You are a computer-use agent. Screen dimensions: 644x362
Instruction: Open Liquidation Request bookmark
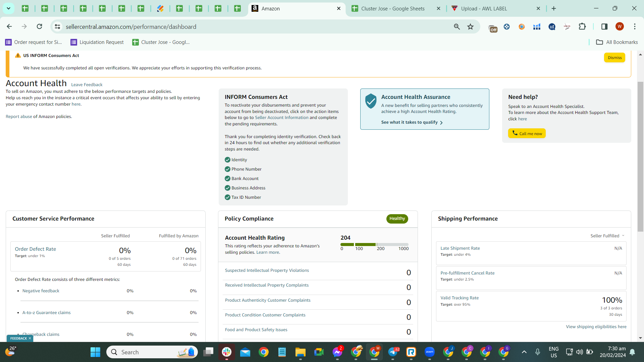point(97,42)
